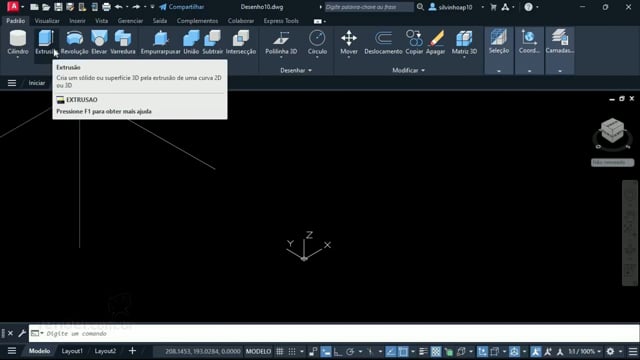Viewport: 640px width, 360px height.
Task: Toggle annotation visibility icon in status bar
Action: 536,351
